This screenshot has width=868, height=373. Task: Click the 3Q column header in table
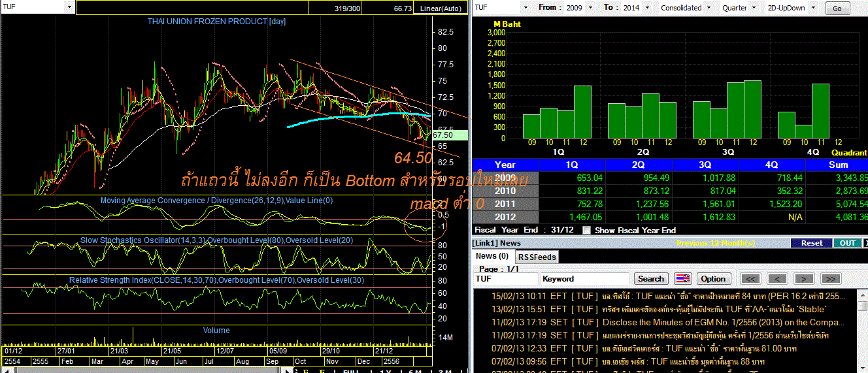coord(706,165)
